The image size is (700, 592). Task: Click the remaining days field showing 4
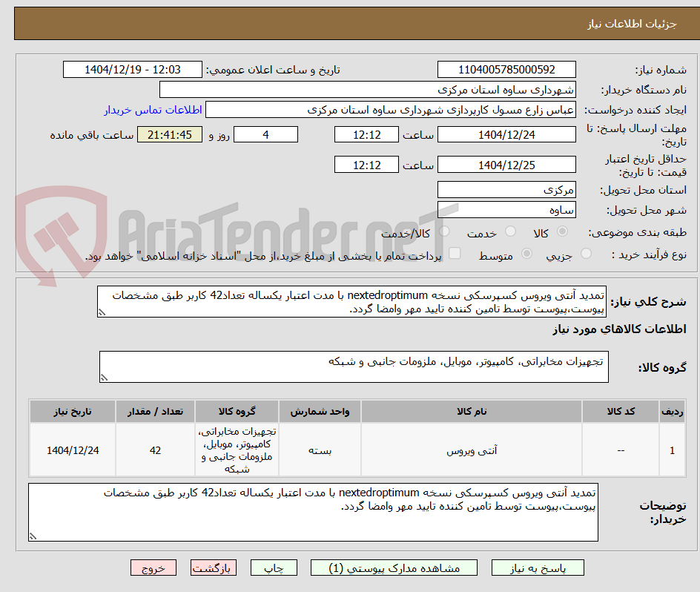265,134
